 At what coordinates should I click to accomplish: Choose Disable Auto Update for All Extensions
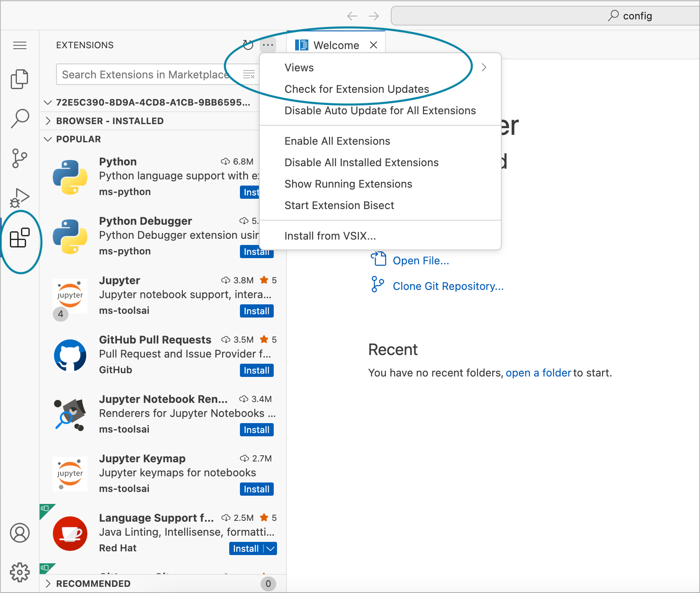click(380, 111)
